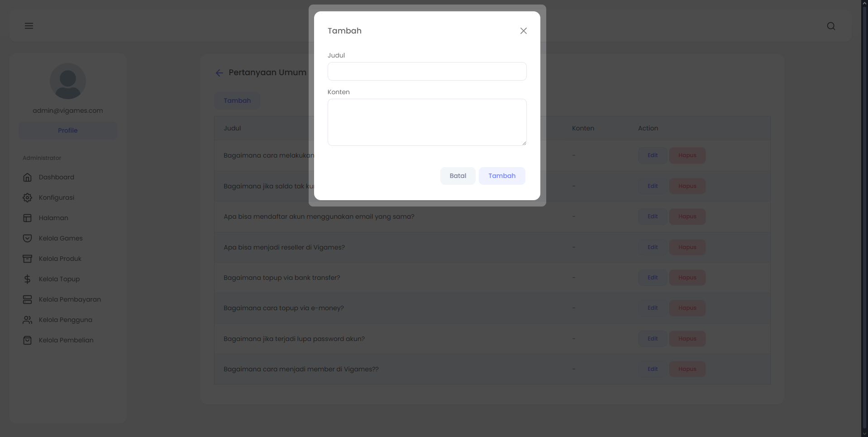Click 'Bagaimana topup via bank transfer?' text
The width and height of the screenshot is (868, 437).
[x=282, y=278]
